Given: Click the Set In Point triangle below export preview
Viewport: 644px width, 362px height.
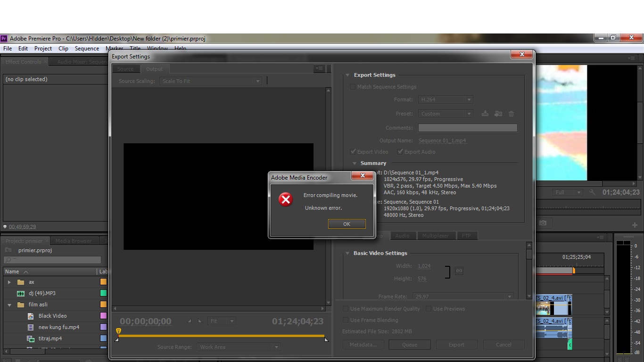Looking at the screenshot, I should pos(190,321).
